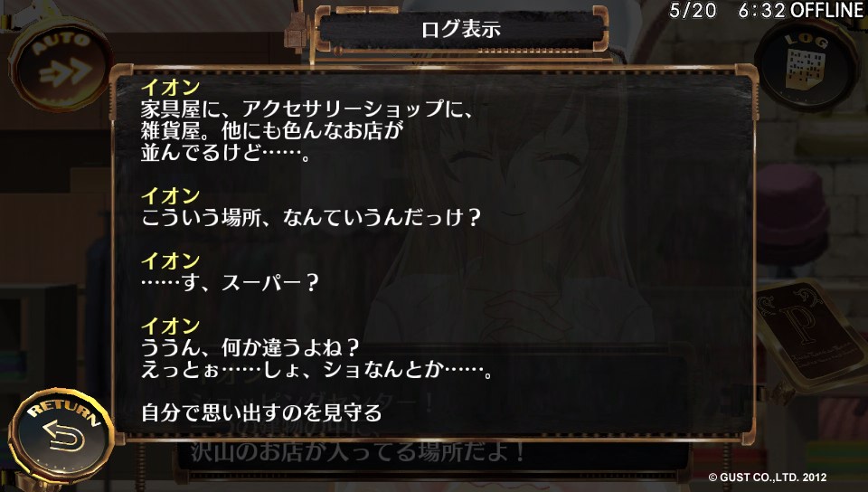Click the OFFLINE status indicator
The height and width of the screenshot is (492, 868).
827,10
